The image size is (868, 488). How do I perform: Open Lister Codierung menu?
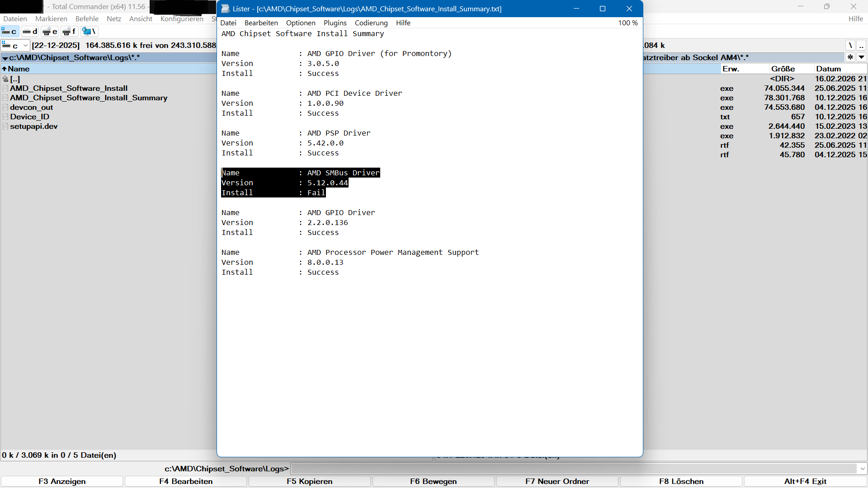click(371, 23)
